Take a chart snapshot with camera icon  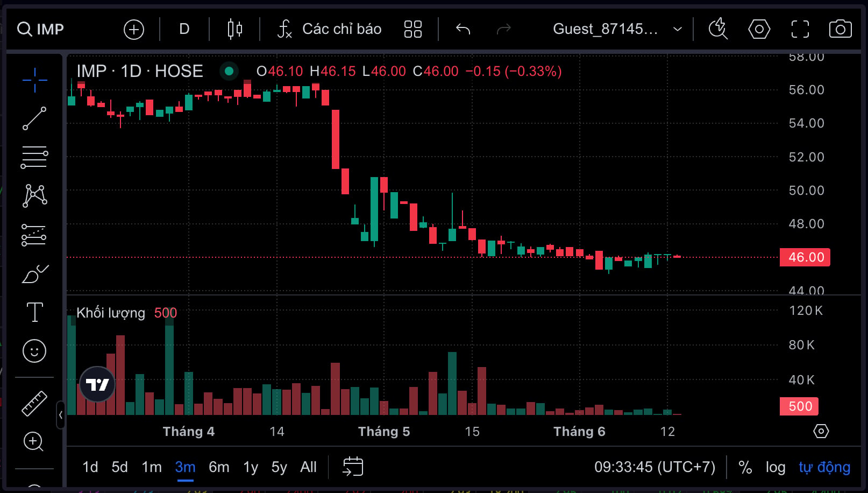click(x=840, y=29)
